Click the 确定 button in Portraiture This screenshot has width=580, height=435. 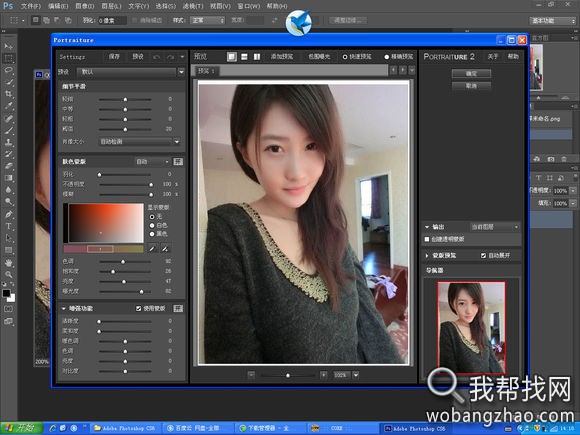click(x=471, y=74)
